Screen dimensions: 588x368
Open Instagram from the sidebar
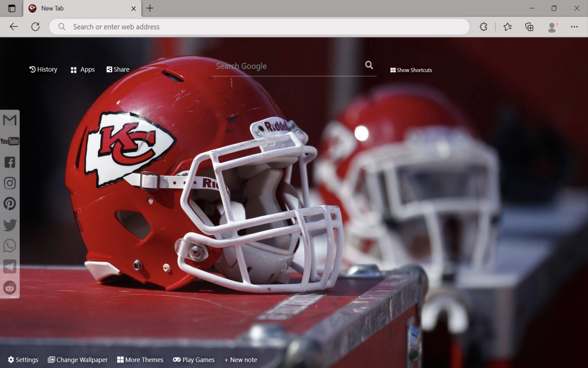pyautogui.click(x=10, y=183)
